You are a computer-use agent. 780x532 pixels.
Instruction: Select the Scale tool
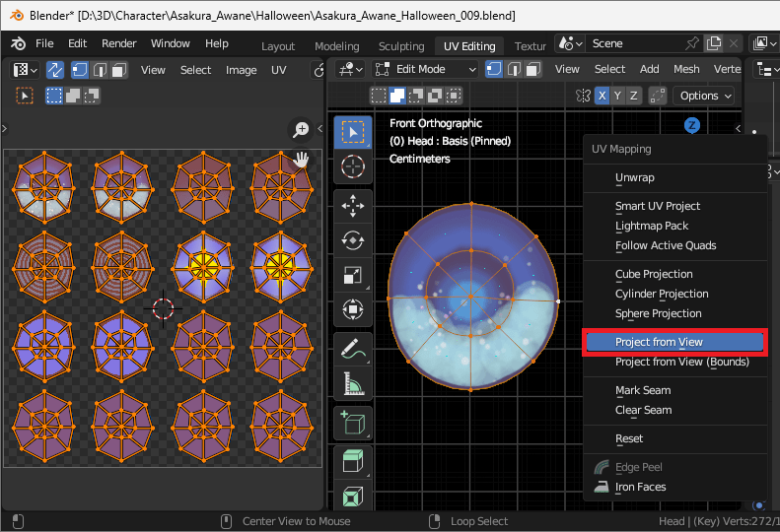pyautogui.click(x=352, y=274)
